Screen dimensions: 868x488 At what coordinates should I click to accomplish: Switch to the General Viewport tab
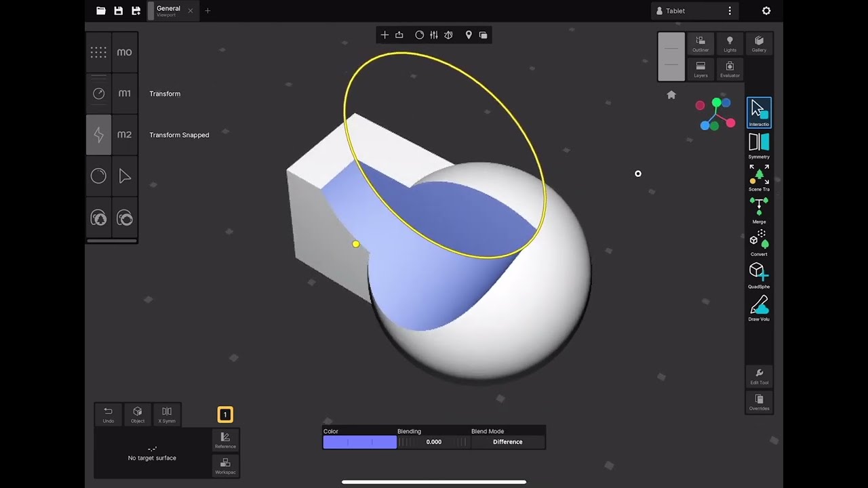pyautogui.click(x=168, y=11)
